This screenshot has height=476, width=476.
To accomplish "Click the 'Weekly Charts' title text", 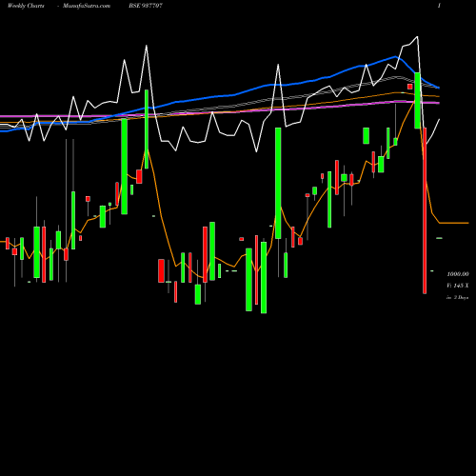I will pos(26,6).
